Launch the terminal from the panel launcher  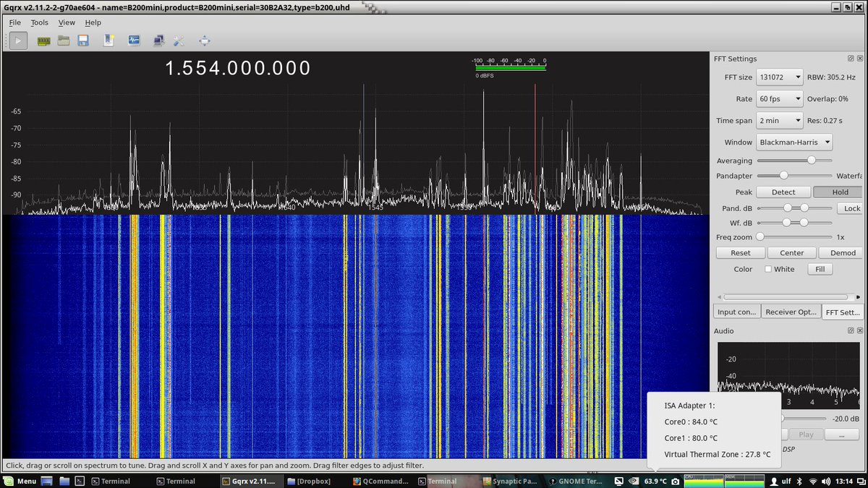click(81, 481)
